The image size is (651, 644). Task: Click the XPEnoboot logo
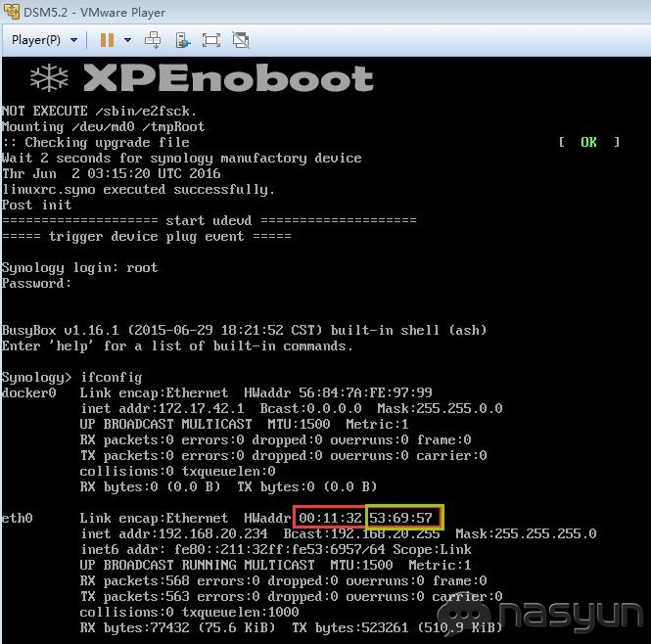[202, 77]
